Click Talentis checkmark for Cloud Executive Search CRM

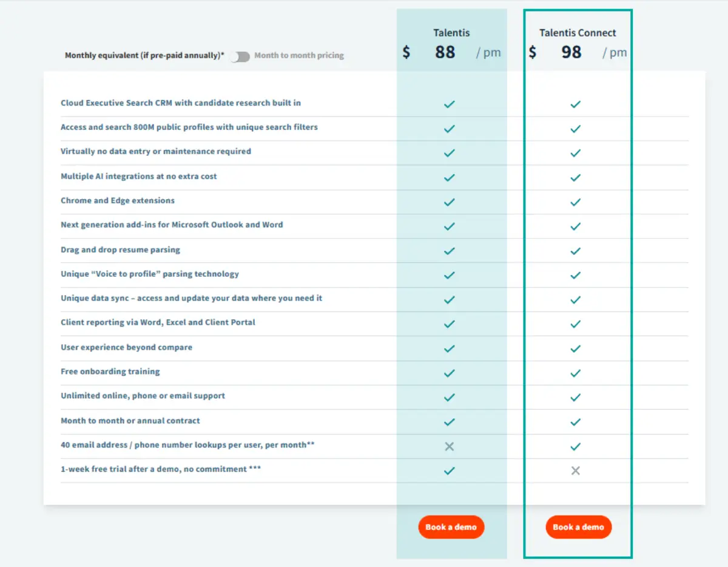[449, 104]
